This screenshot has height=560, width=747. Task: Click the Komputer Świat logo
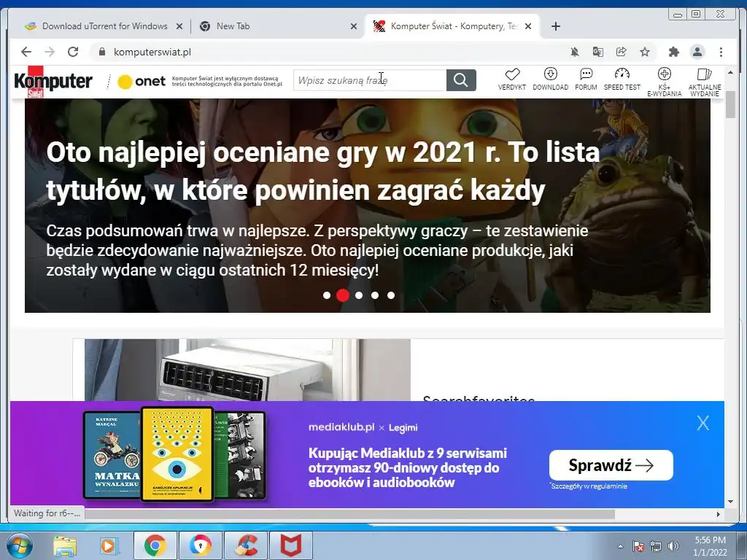coord(53,82)
